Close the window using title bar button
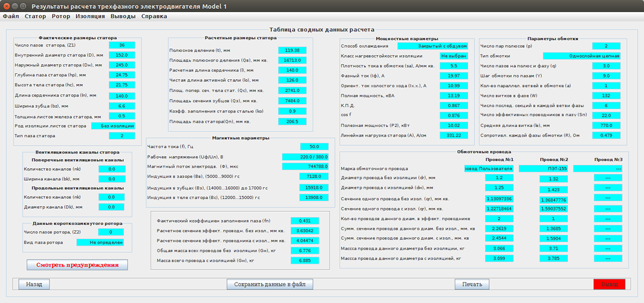Screen dimensions: 644x303 click(x=6, y=5)
